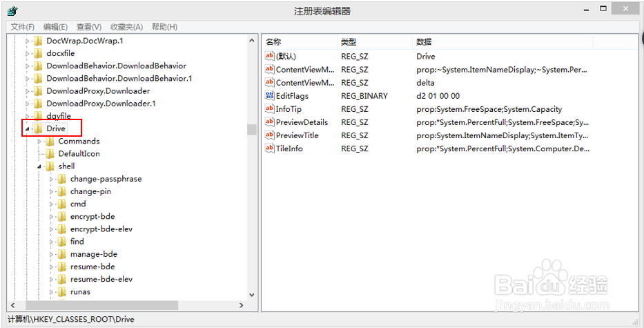
Task: Select the resume-bde-elev key
Action: [101, 279]
